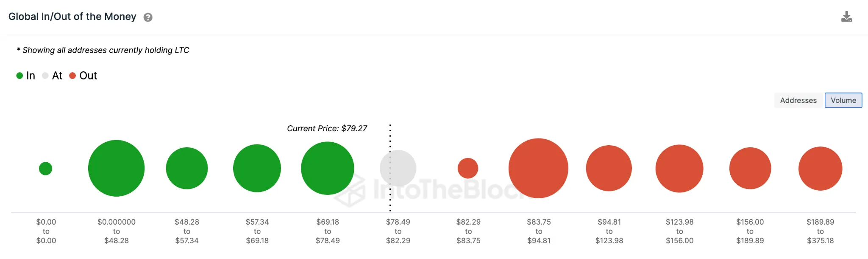Open the help question mark icon

pyautogui.click(x=148, y=17)
